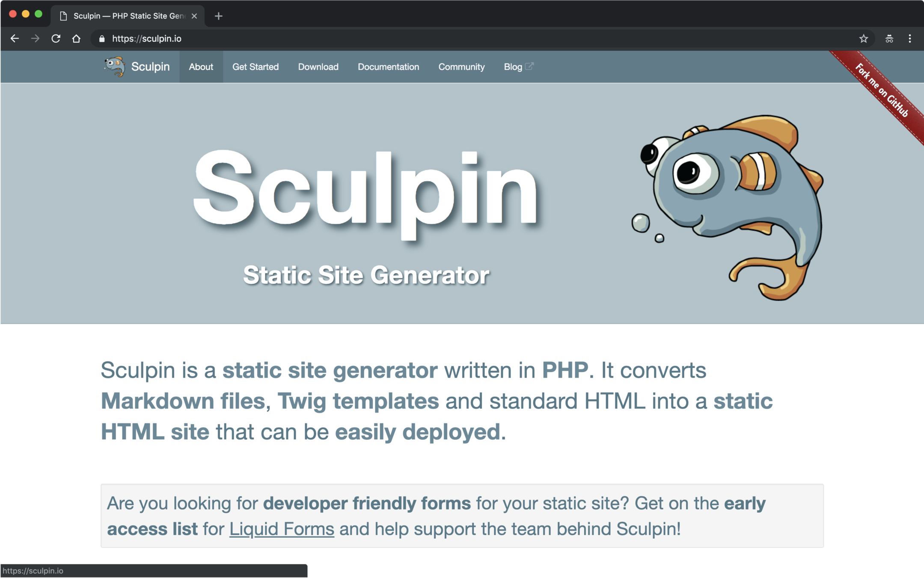Open the Community nav link

pyautogui.click(x=461, y=67)
